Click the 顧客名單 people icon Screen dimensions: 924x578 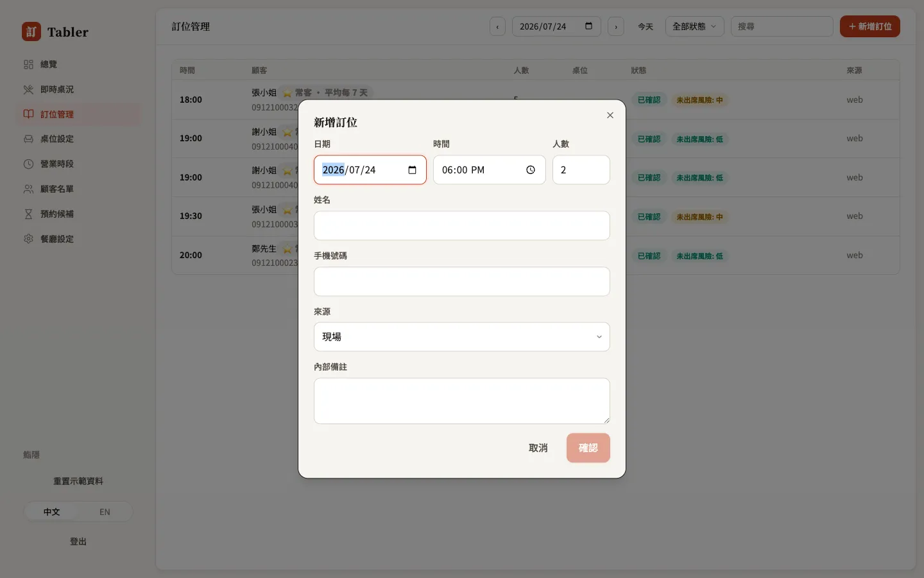(28, 189)
